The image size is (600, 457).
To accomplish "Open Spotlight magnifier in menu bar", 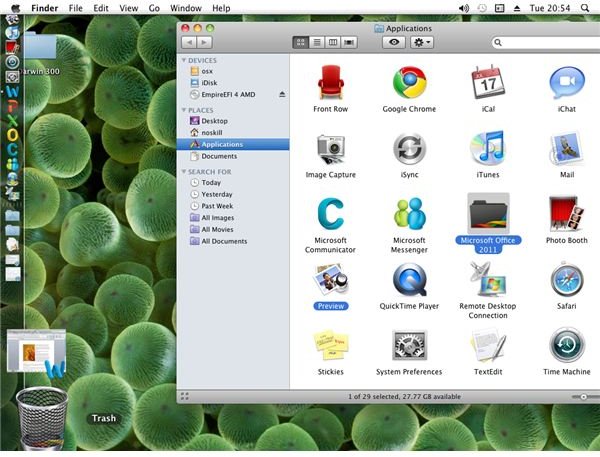I will (585, 8).
